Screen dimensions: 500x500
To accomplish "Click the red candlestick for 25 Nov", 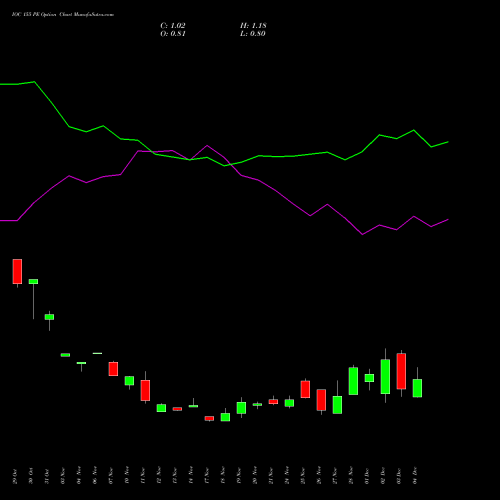I will click(305, 389).
